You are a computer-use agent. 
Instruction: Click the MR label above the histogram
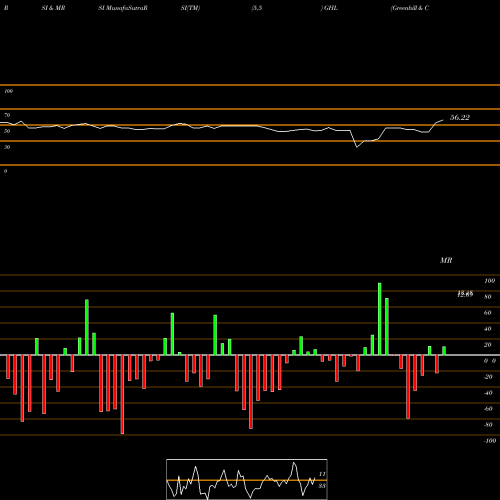click(446, 260)
